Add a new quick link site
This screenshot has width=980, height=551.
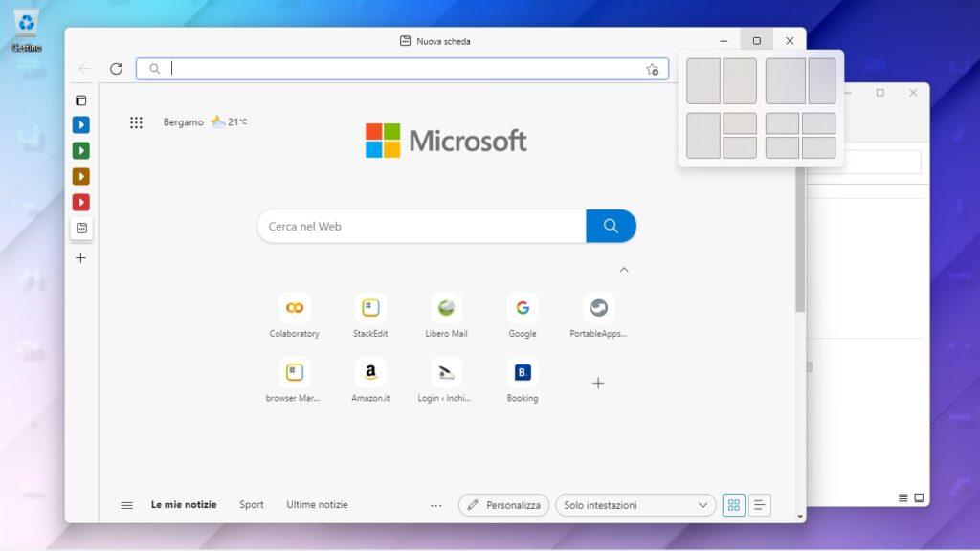(x=598, y=383)
